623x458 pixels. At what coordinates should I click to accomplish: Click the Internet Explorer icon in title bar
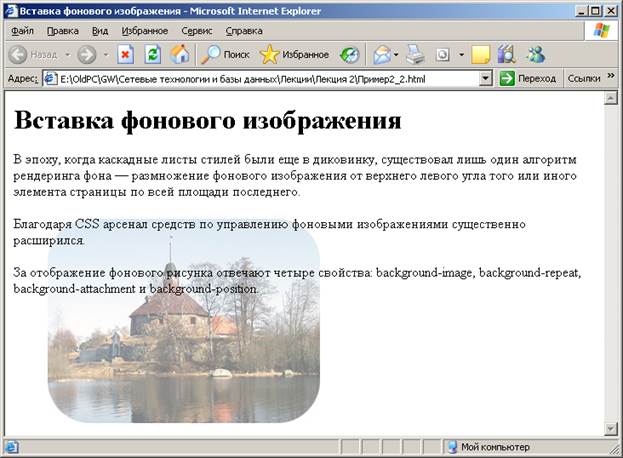[x=11, y=11]
